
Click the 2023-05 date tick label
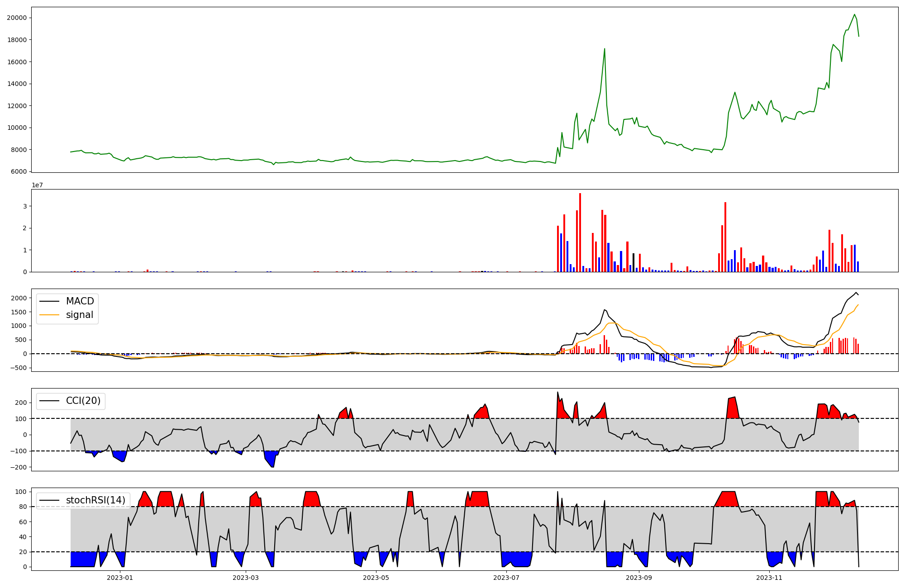tap(376, 578)
